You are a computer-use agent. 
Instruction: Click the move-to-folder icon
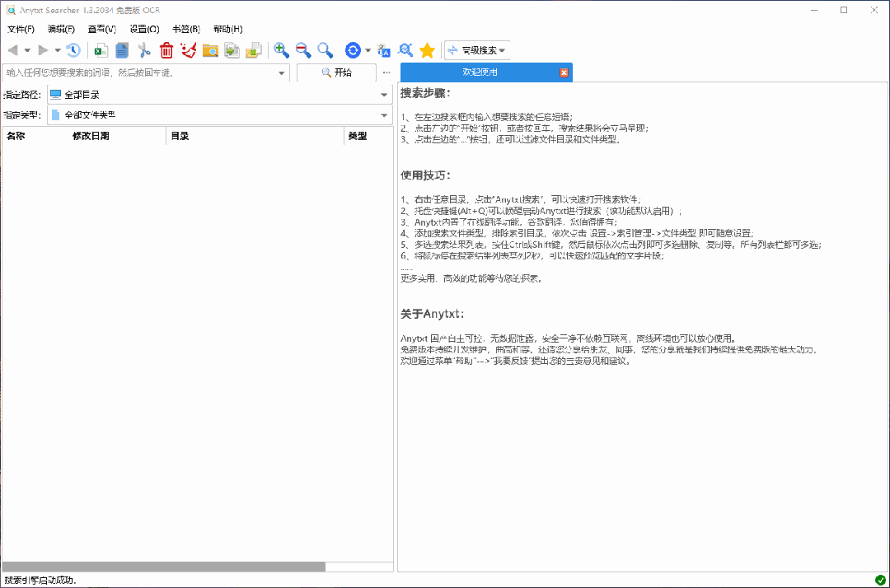point(254,50)
